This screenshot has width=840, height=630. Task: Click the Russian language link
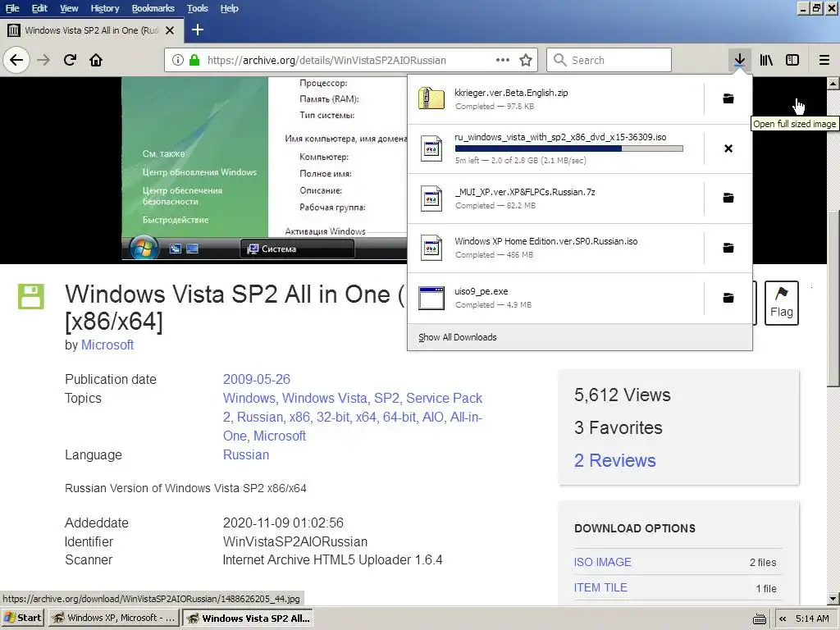tap(246, 454)
